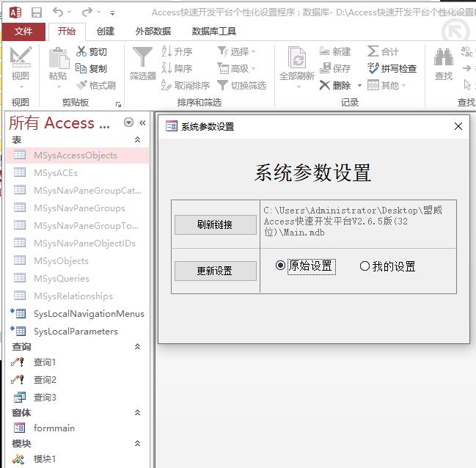This screenshot has width=476, height=468.
Task: Open the 查询1 query item
Action: pos(45,362)
